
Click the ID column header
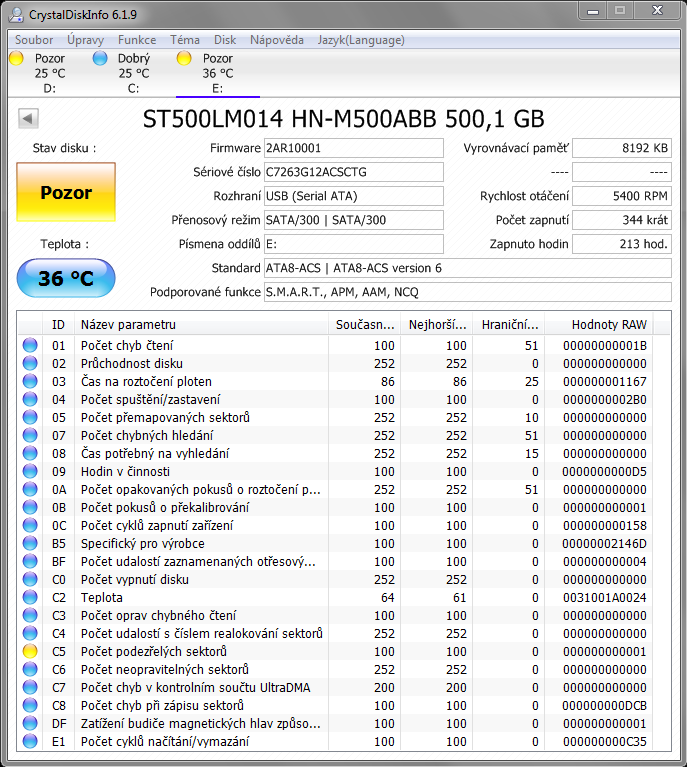[58, 325]
